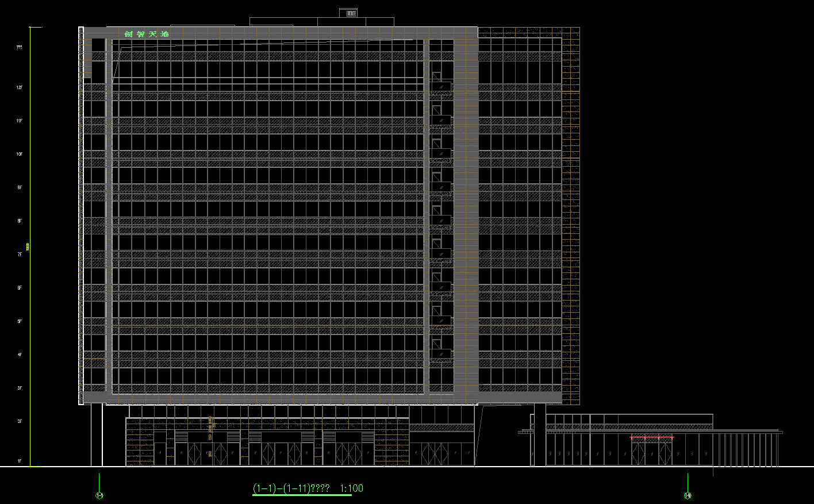This screenshot has height=504, width=814.
Task: Click the 11F floor level label
Action: click(x=20, y=121)
